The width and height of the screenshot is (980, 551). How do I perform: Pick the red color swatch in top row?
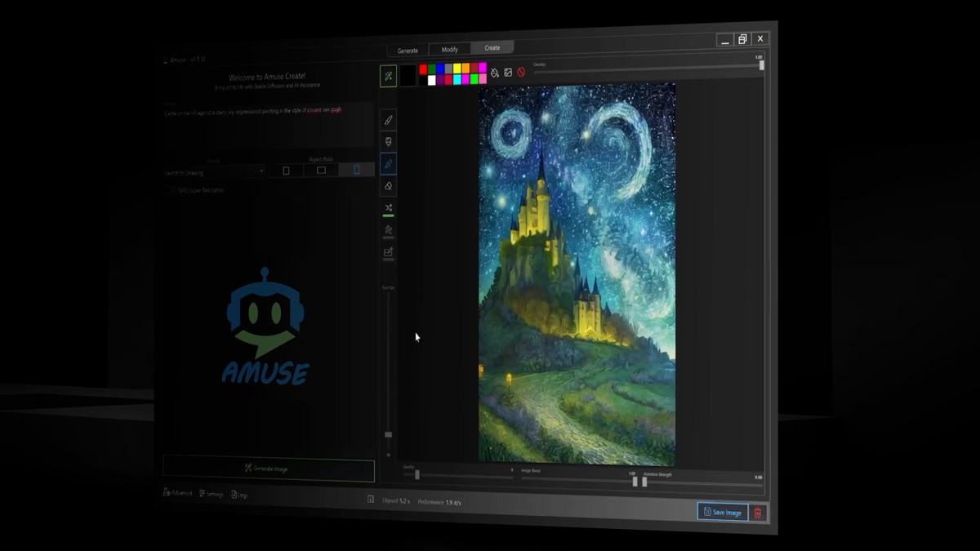[423, 69]
